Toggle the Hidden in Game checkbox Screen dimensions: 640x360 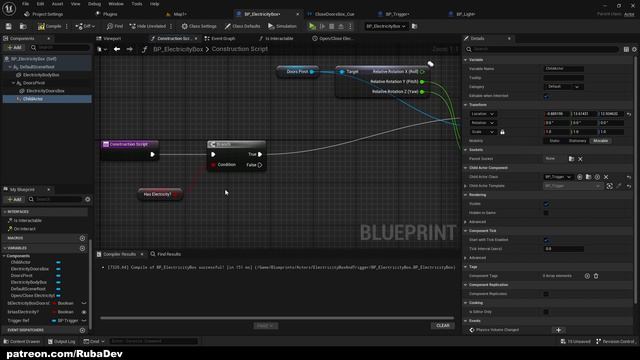pos(546,213)
